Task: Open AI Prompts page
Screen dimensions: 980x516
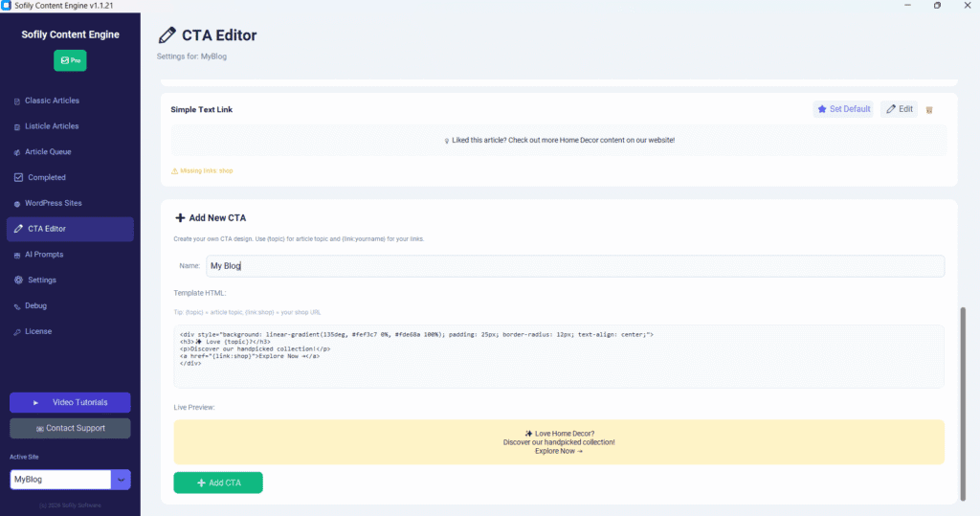Action: pyautogui.click(x=70, y=255)
